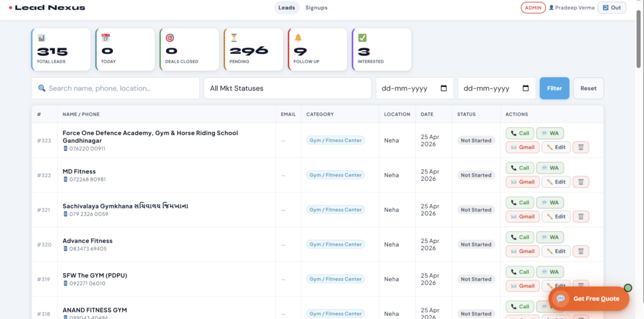Delete the Force One Defence Academy lead

click(x=580, y=147)
